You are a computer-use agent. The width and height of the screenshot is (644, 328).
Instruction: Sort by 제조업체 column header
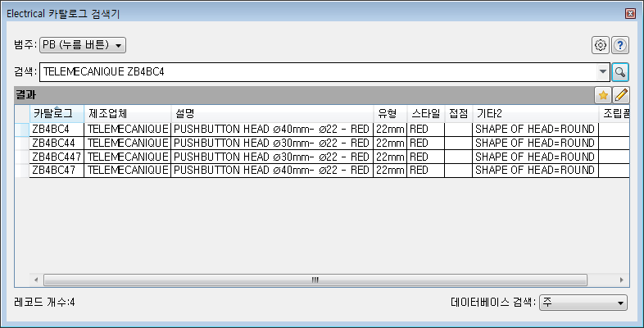[x=127, y=114]
